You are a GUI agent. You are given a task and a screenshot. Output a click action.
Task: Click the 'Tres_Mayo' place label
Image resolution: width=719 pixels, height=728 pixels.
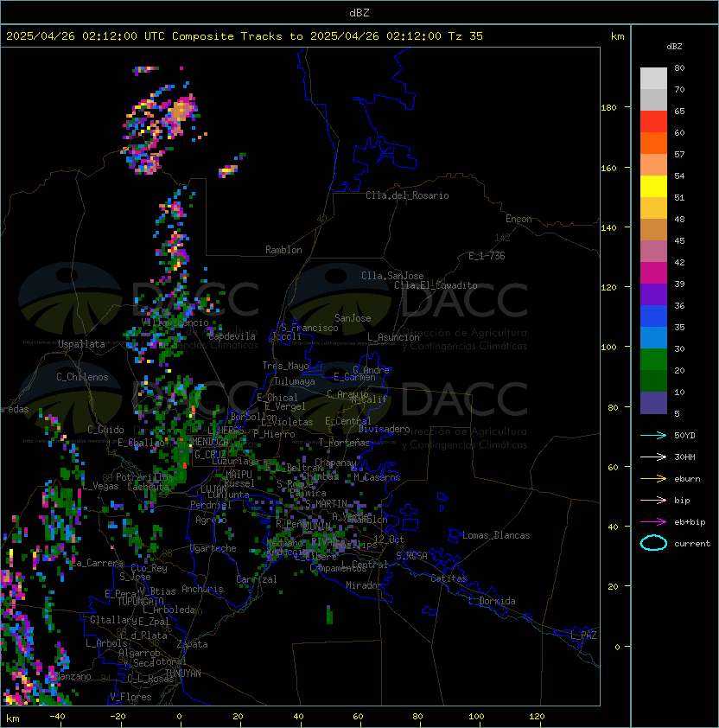click(285, 366)
